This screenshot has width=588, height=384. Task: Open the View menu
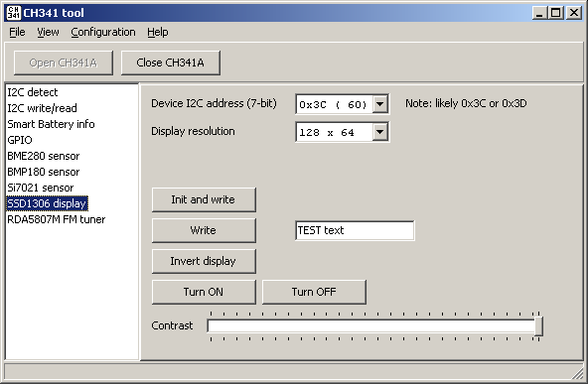pyautogui.click(x=48, y=32)
